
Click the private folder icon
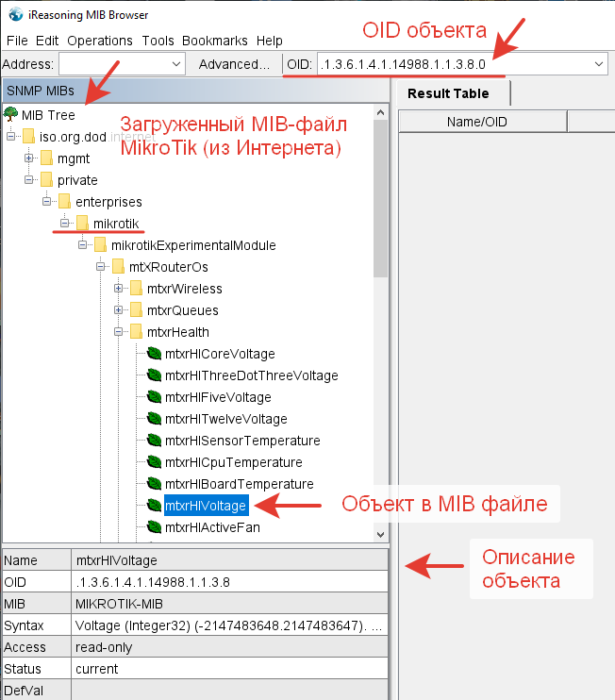pyautogui.click(x=46, y=180)
